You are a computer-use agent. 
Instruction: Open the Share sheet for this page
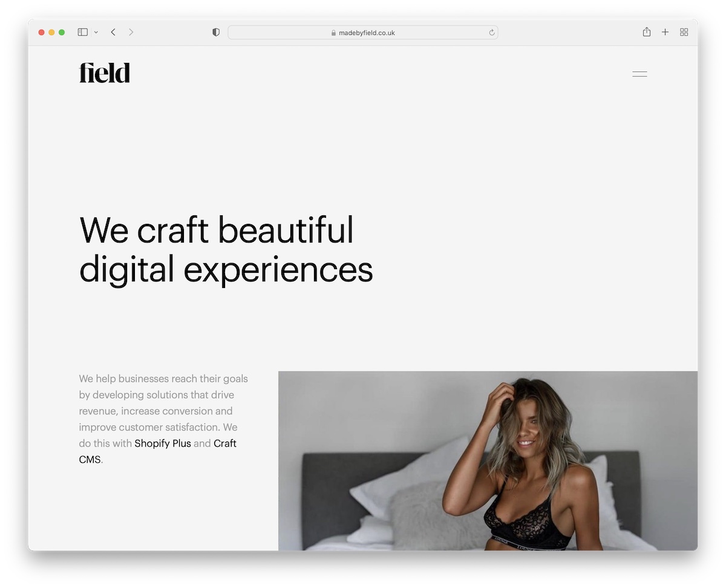(x=646, y=32)
